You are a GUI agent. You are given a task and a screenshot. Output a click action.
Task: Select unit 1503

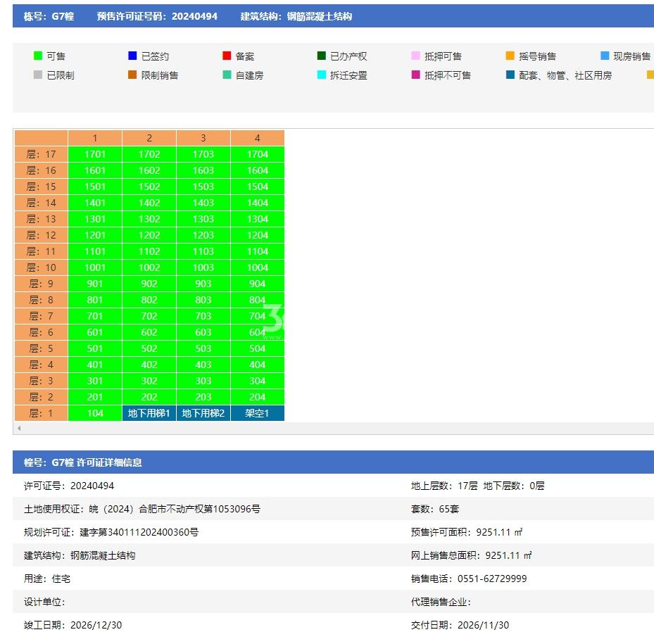(203, 187)
